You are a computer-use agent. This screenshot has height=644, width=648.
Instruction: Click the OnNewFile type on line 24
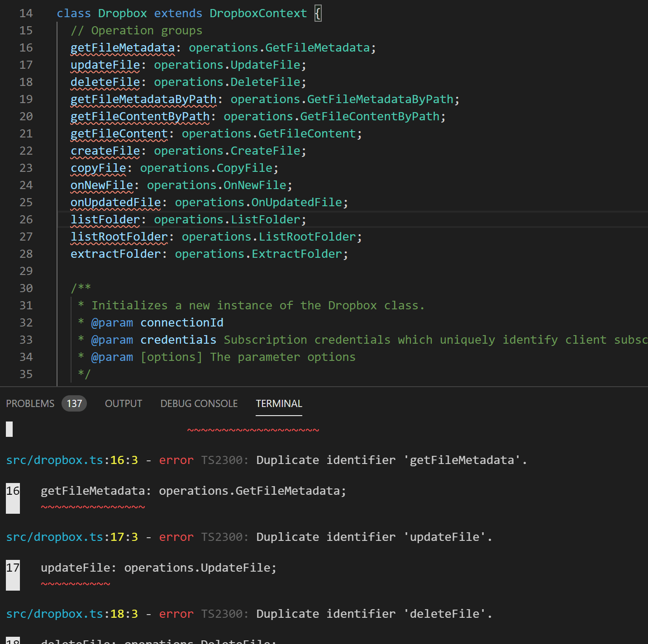pyautogui.click(x=255, y=185)
